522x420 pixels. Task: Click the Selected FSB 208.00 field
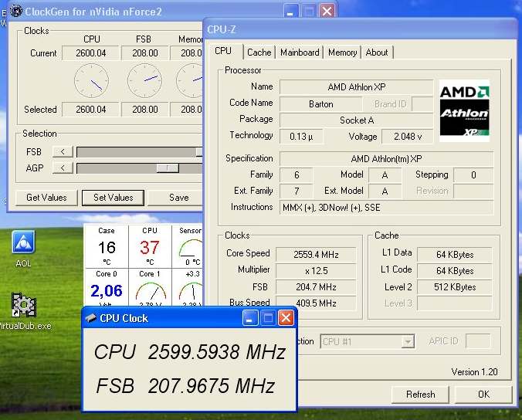point(145,110)
